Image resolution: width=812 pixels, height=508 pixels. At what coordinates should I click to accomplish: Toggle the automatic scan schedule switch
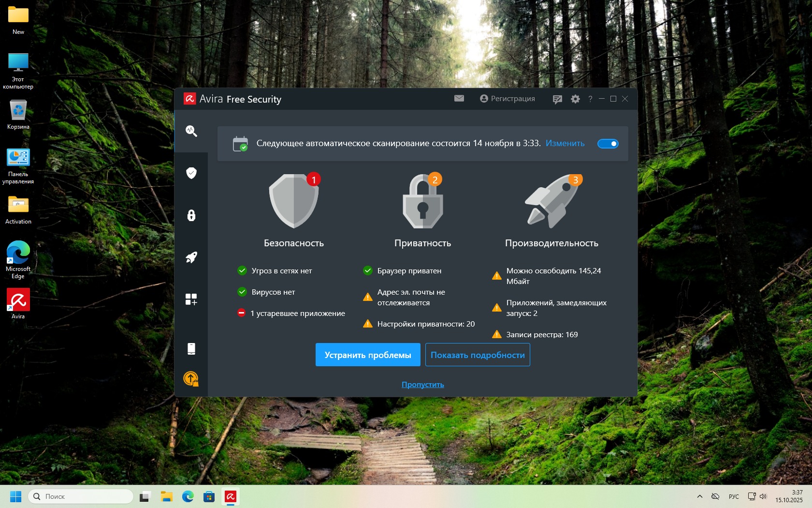pyautogui.click(x=608, y=144)
